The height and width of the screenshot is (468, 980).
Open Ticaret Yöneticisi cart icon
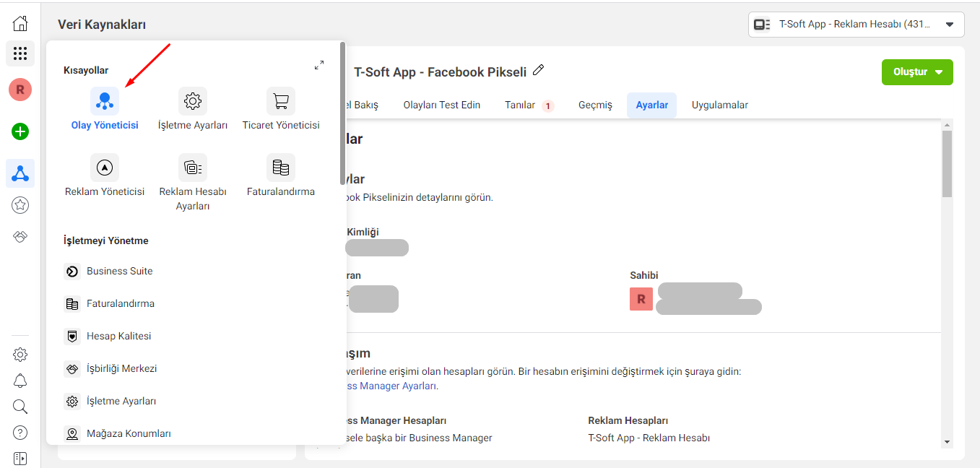pos(281,101)
